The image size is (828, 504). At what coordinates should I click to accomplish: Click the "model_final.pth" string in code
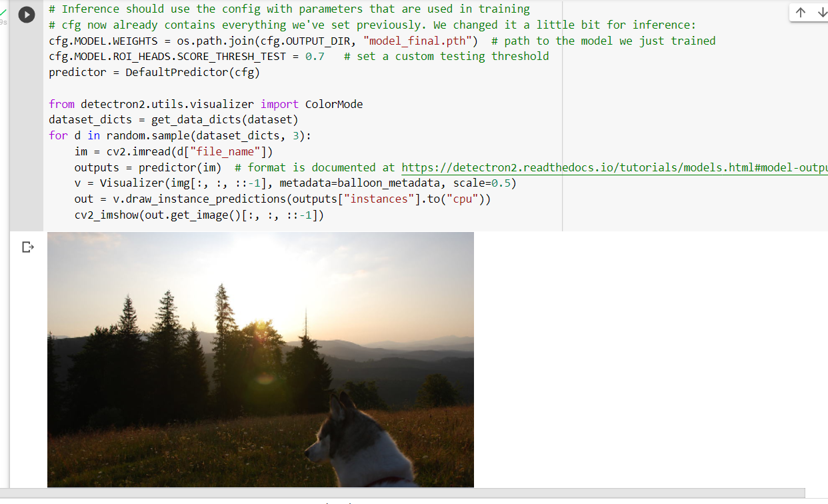[x=418, y=41]
